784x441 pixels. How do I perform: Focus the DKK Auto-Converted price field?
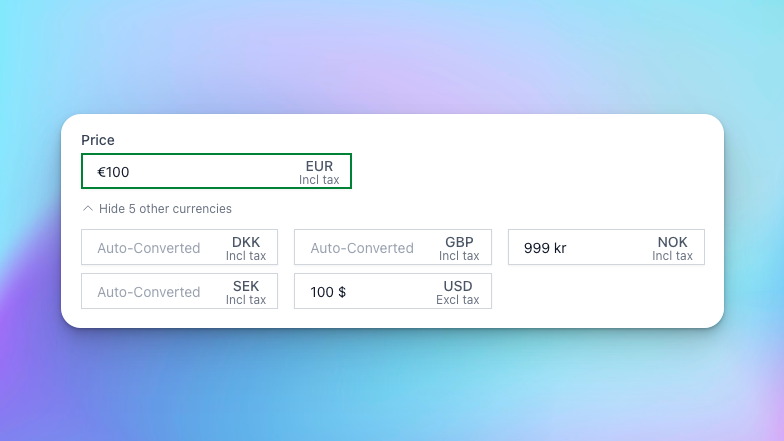coord(150,248)
